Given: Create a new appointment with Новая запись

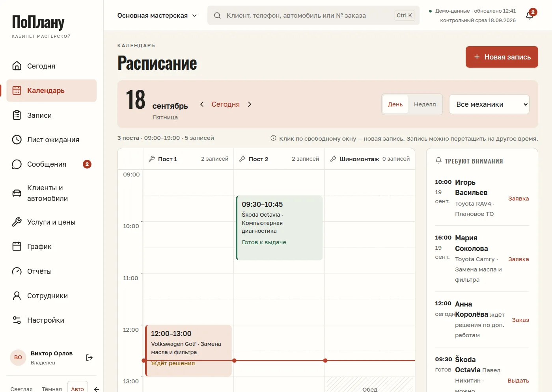Looking at the screenshot, I should click(502, 57).
